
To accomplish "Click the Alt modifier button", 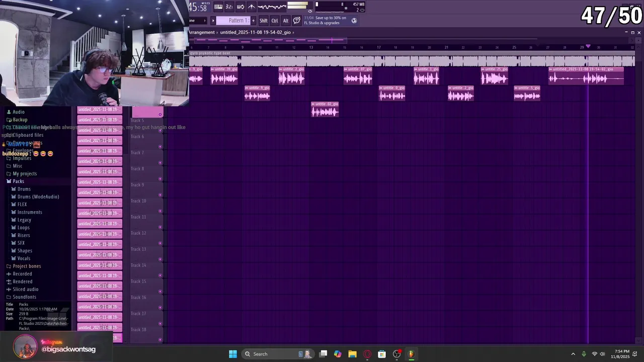I will (286, 21).
